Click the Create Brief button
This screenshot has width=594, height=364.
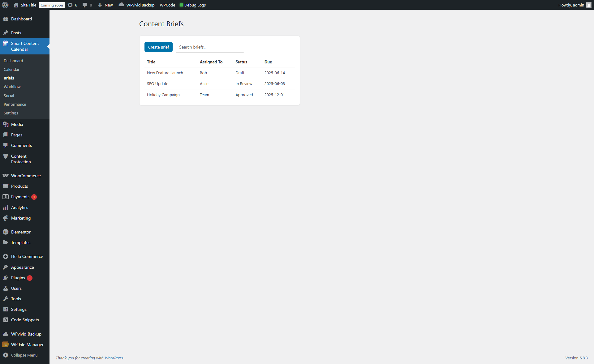coord(158,47)
